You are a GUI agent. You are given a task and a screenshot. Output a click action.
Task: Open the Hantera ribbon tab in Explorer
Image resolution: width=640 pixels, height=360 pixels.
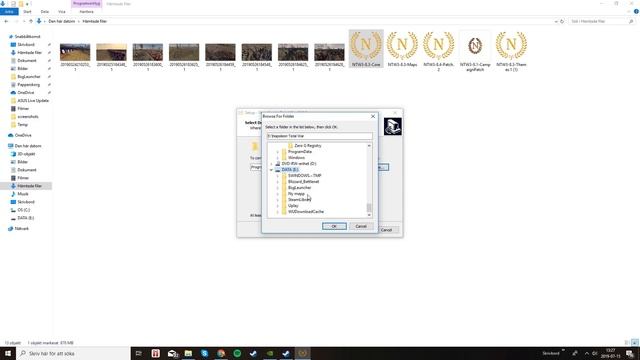[x=87, y=12]
